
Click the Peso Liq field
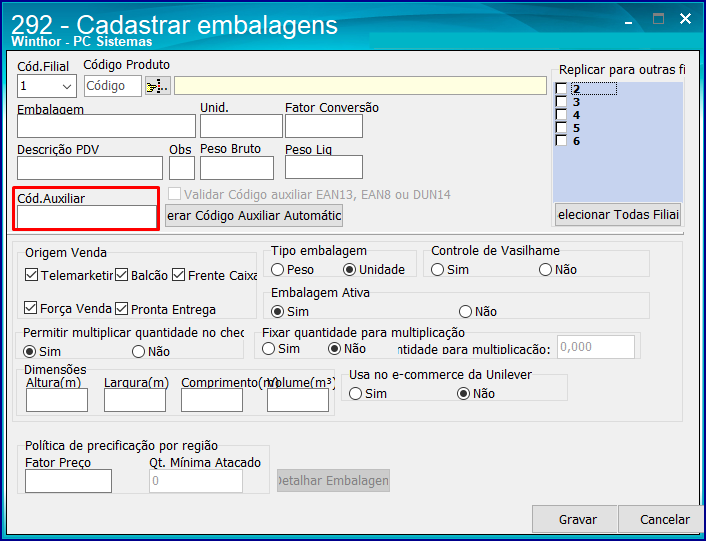click(324, 167)
